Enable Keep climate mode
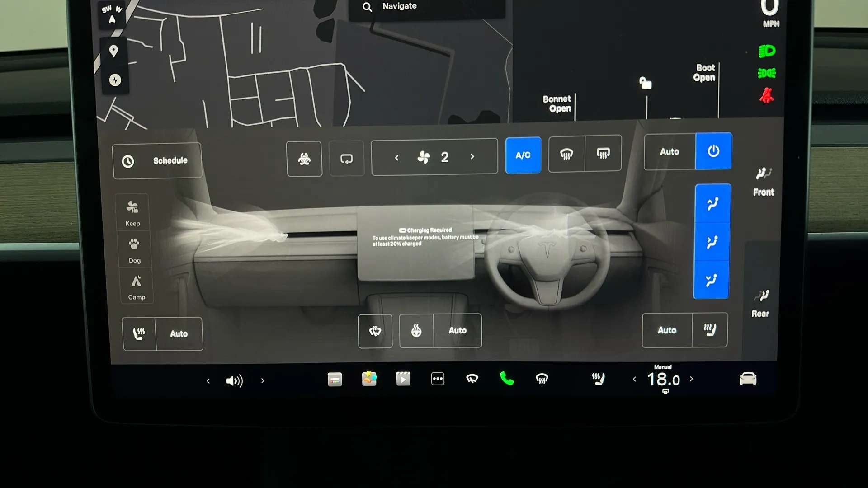The image size is (868, 488). 132,213
